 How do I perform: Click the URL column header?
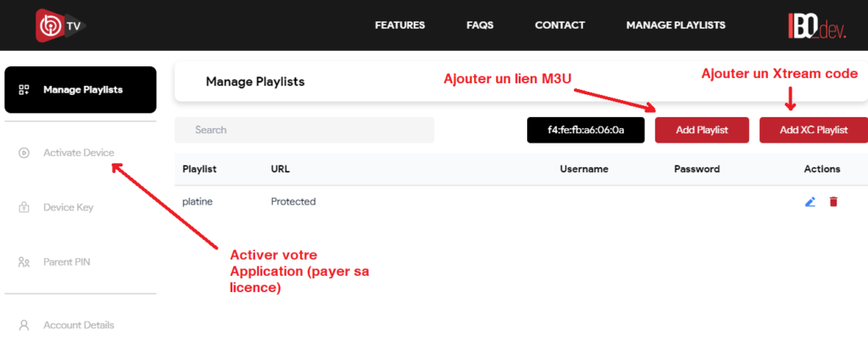280,169
